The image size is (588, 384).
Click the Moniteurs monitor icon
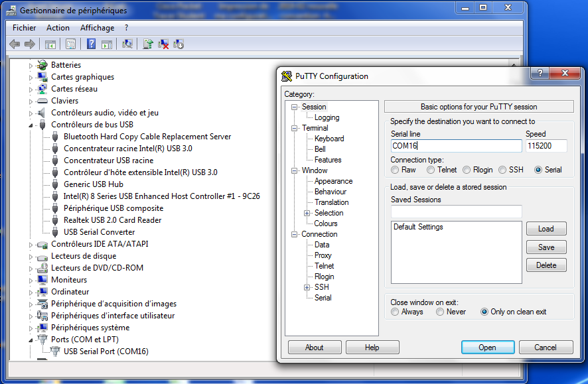click(42, 280)
